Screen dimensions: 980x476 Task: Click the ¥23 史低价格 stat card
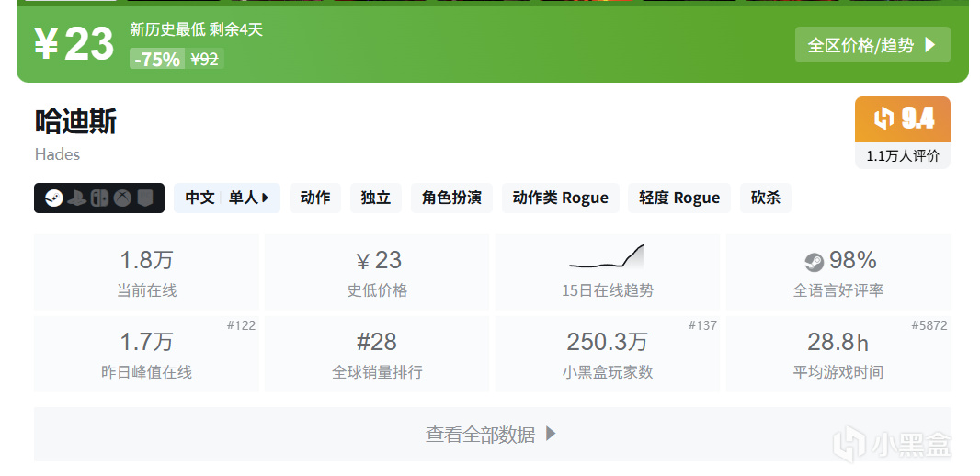point(377,272)
